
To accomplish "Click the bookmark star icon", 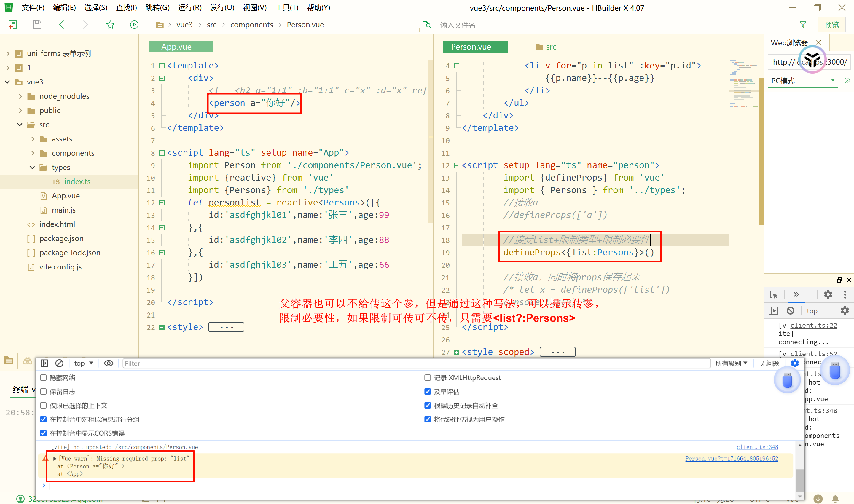I will 110,24.
